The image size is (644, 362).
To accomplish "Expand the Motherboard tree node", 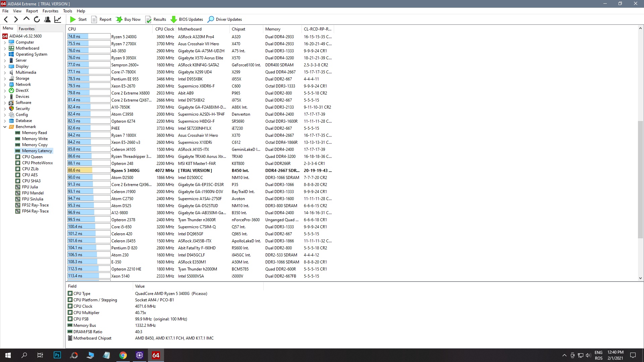I will coord(5,49).
